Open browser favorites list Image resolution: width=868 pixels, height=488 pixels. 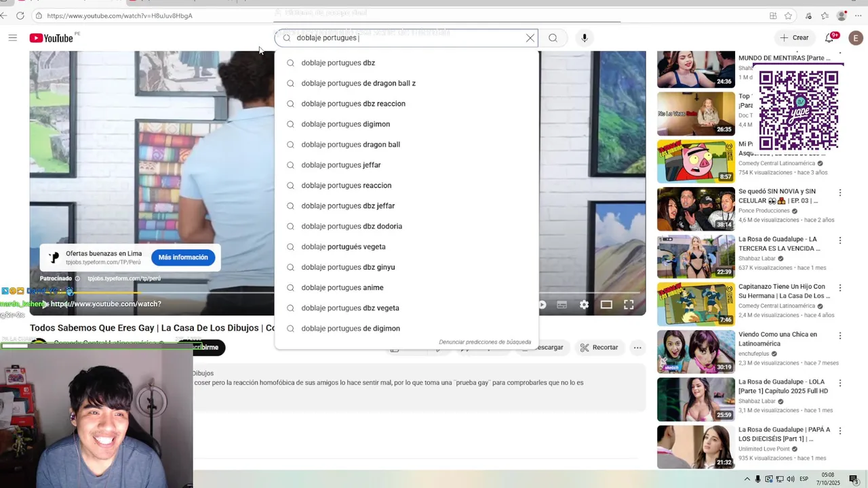click(x=825, y=16)
